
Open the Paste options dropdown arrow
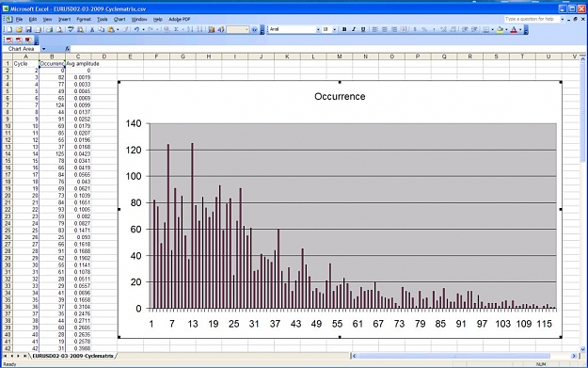click(x=118, y=29)
